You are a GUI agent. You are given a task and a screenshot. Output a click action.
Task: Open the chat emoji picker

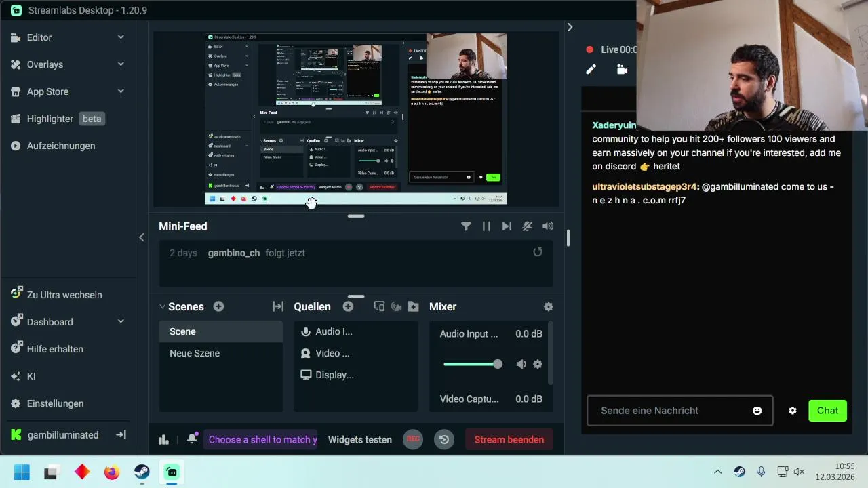[757, 411]
